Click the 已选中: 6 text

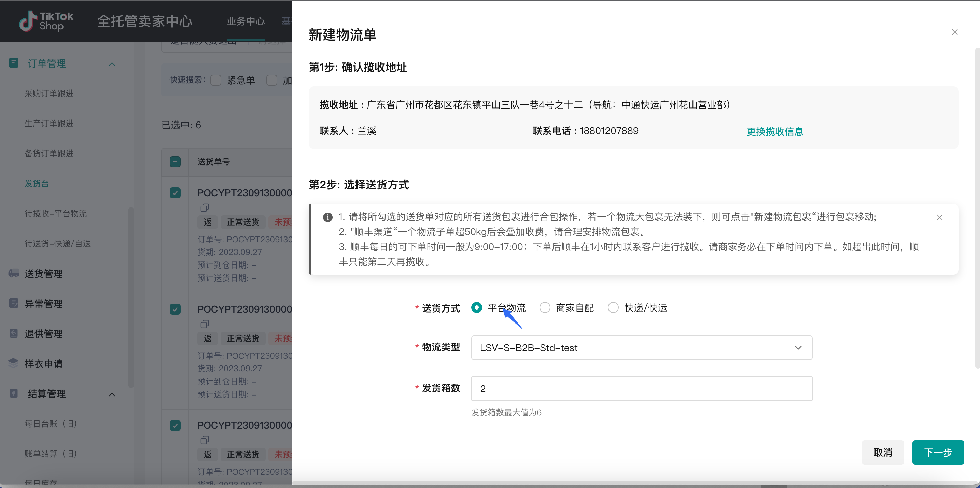click(181, 125)
